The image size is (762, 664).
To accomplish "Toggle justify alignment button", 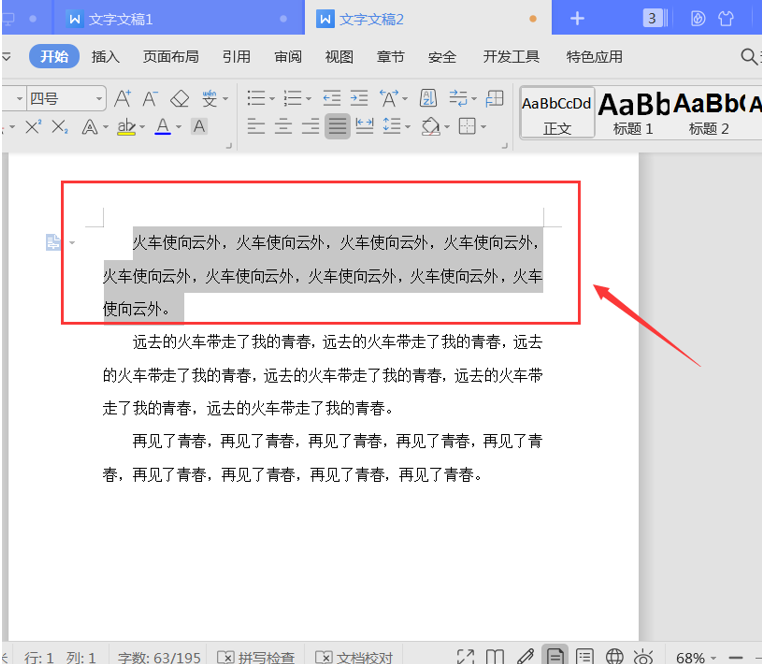I will coord(337,127).
